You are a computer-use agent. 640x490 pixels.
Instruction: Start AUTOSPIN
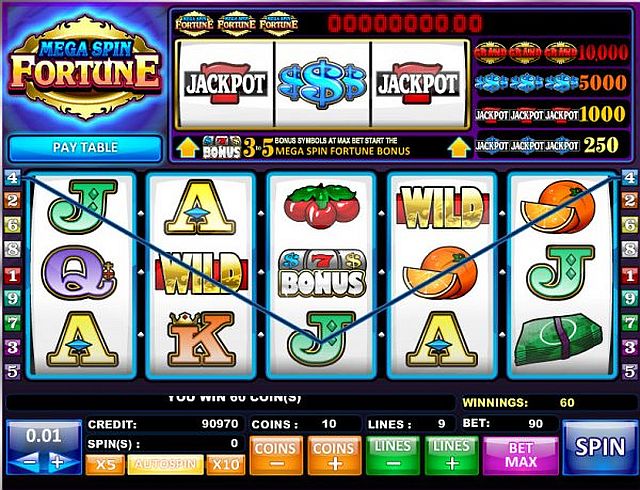tap(165, 464)
